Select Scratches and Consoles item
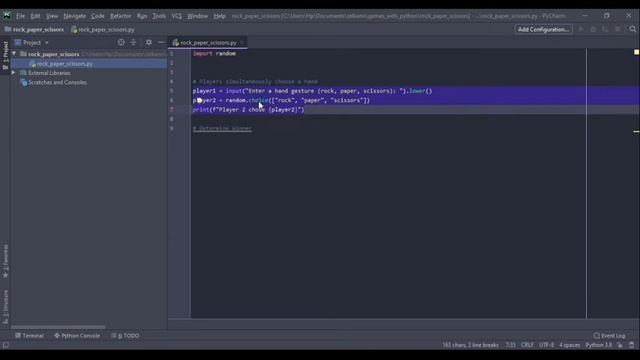The width and height of the screenshot is (640, 360). pos(57,82)
